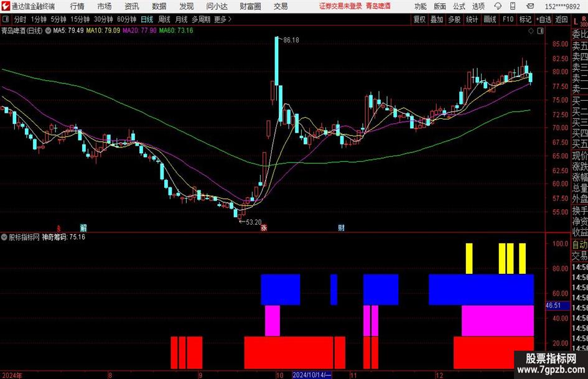The image size is (588, 379).
Task: Switch to 30分钟 chart period
Action: (x=103, y=19)
